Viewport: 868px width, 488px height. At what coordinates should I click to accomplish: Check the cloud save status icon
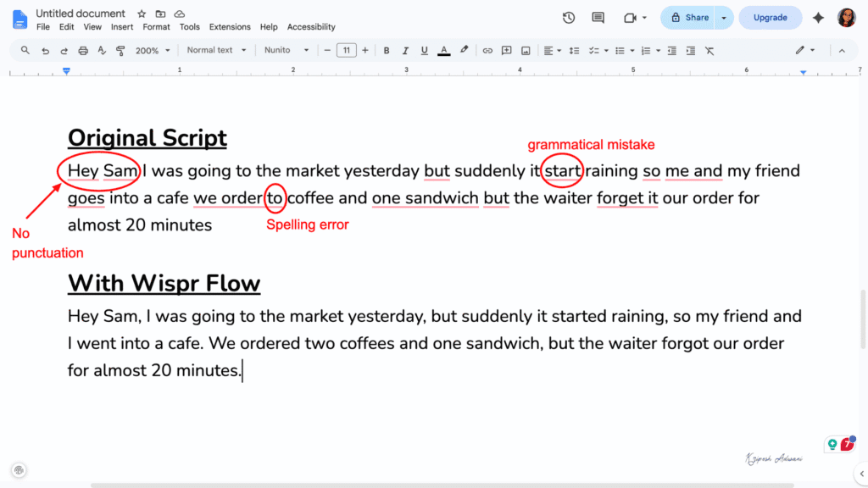click(180, 14)
